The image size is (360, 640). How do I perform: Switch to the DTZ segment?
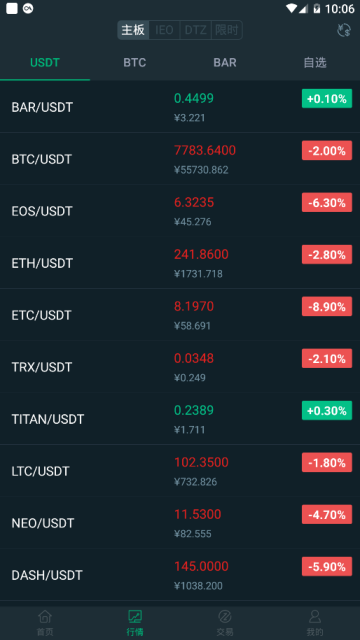[x=196, y=30]
